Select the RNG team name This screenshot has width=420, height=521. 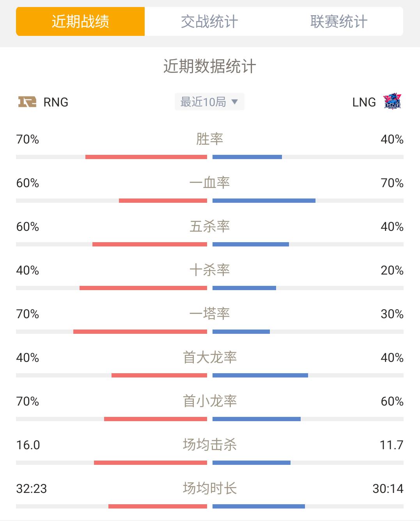[x=56, y=102]
